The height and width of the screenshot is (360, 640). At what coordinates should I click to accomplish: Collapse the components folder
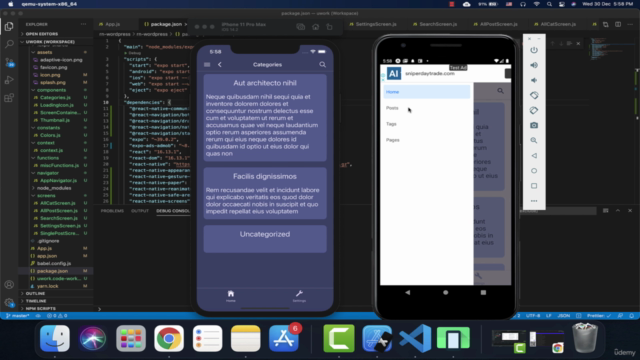tap(51, 90)
